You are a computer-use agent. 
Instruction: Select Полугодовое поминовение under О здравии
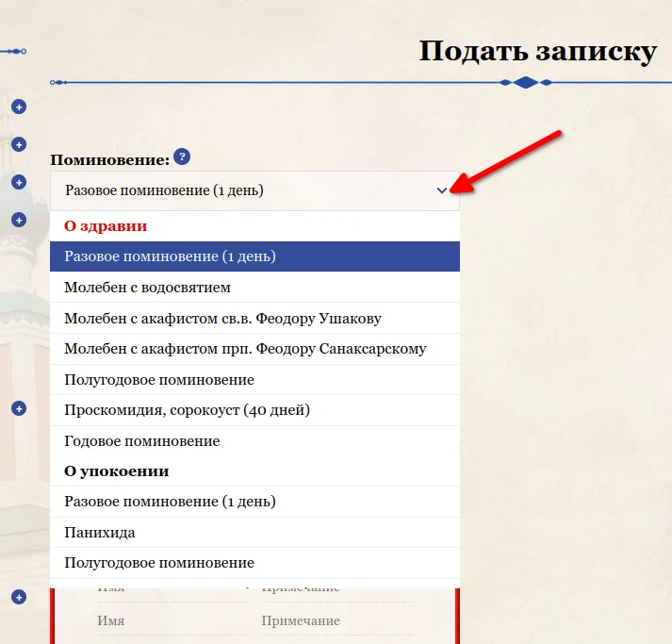click(254, 379)
